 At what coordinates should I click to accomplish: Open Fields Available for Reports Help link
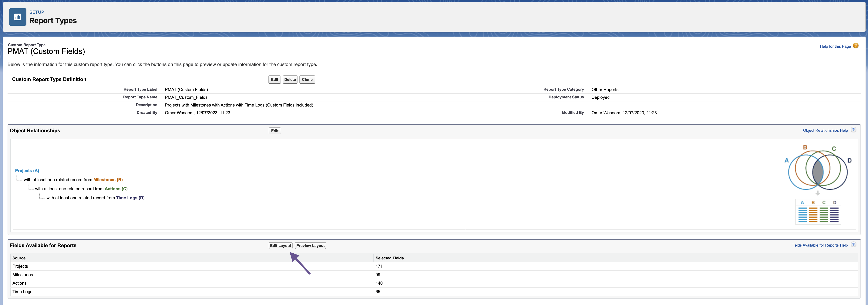[819, 245]
